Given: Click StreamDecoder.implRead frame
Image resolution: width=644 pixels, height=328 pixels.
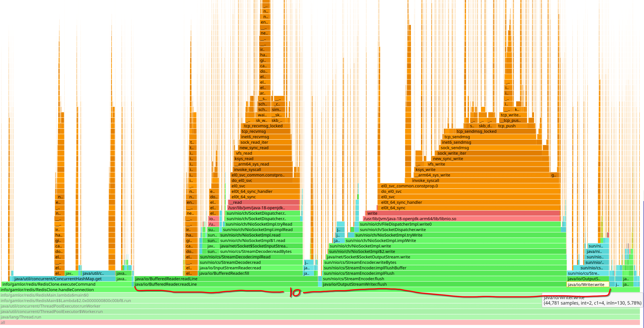Looking at the screenshot, I should [251, 257].
